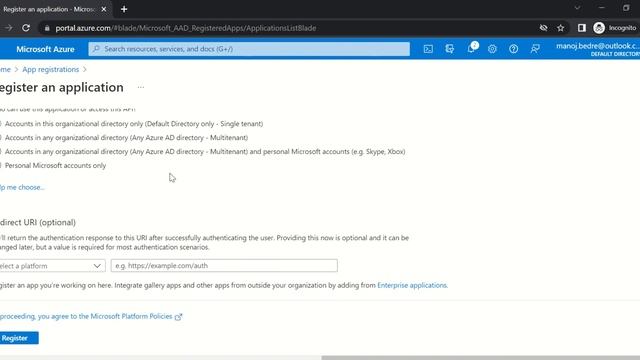Expand the Select a platform dropdown

[x=53, y=266]
